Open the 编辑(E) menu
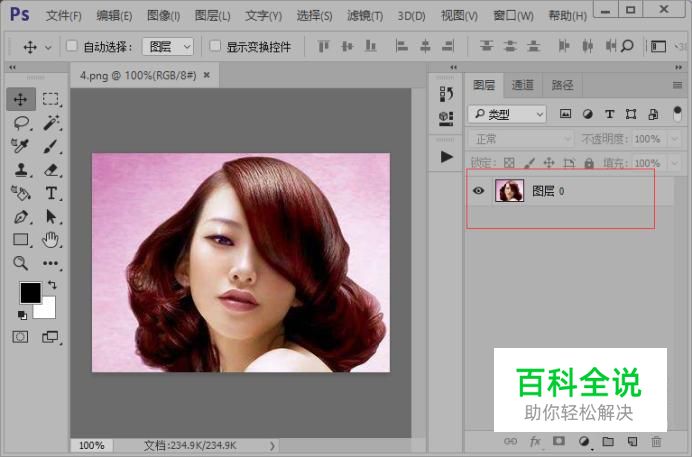692x457 pixels. click(x=114, y=16)
